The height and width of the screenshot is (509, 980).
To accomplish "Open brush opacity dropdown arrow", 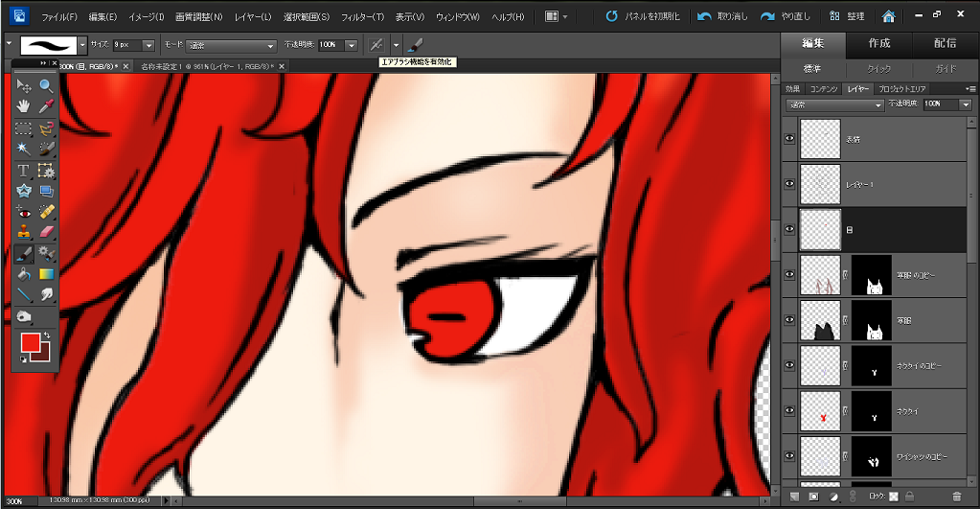I will tap(352, 45).
